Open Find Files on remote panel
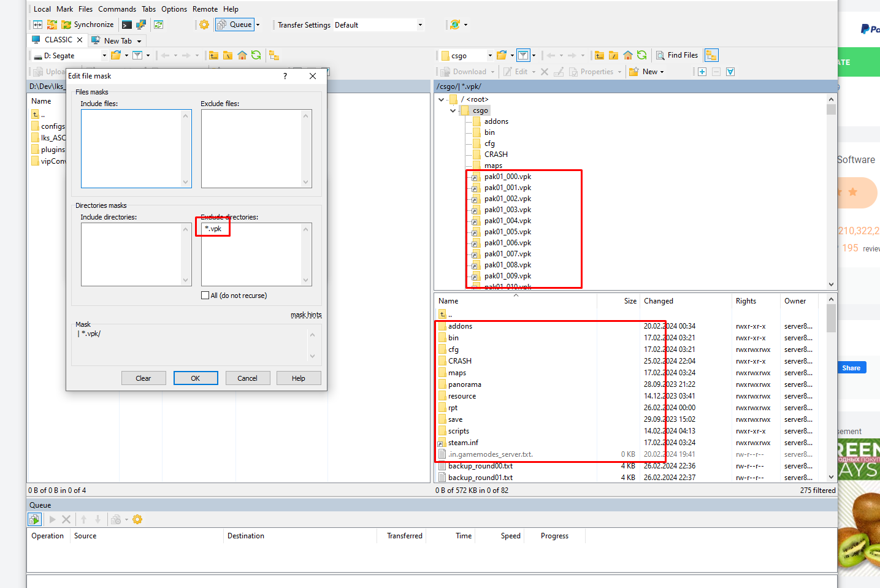The width and height of the screenshot is (880, 588). pyautogui.click(x=676, y=55)
